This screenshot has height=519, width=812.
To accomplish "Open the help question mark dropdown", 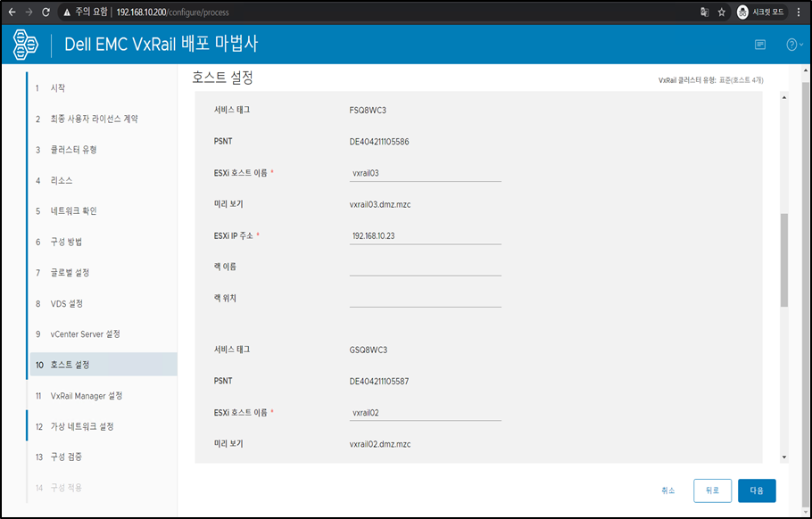I will click(794, 45).
